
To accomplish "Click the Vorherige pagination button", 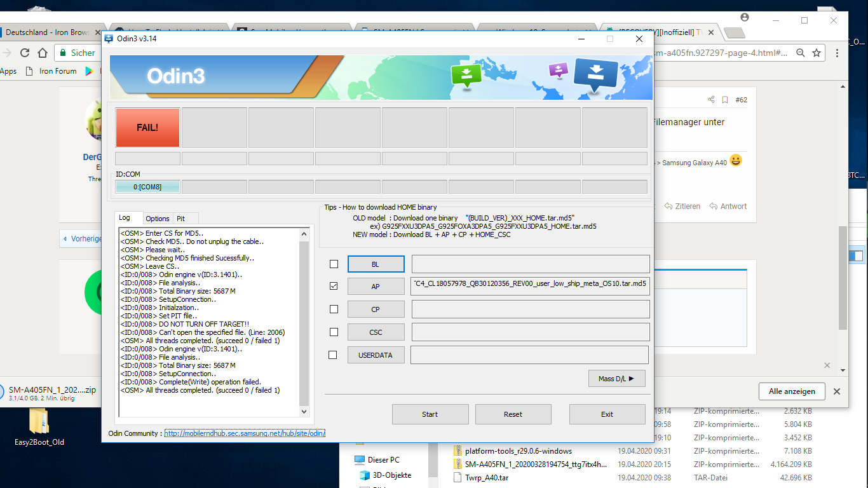I will click(83, 238).
